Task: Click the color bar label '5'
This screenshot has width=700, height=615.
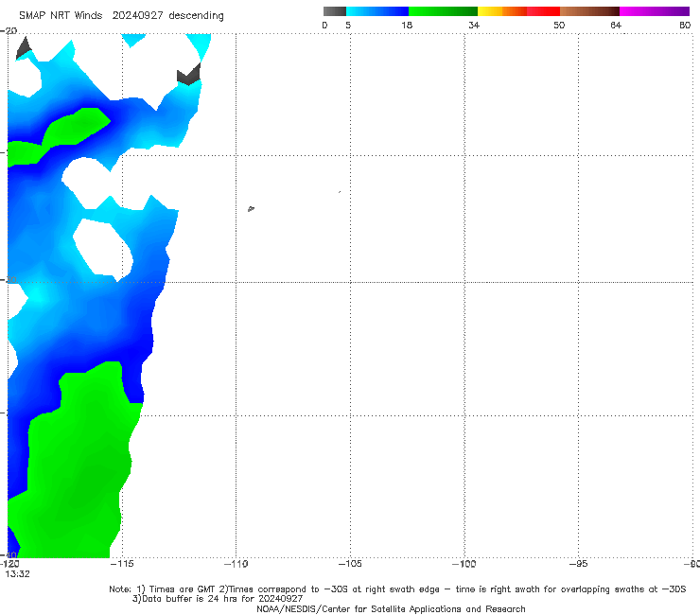Action: pos(348,26)
